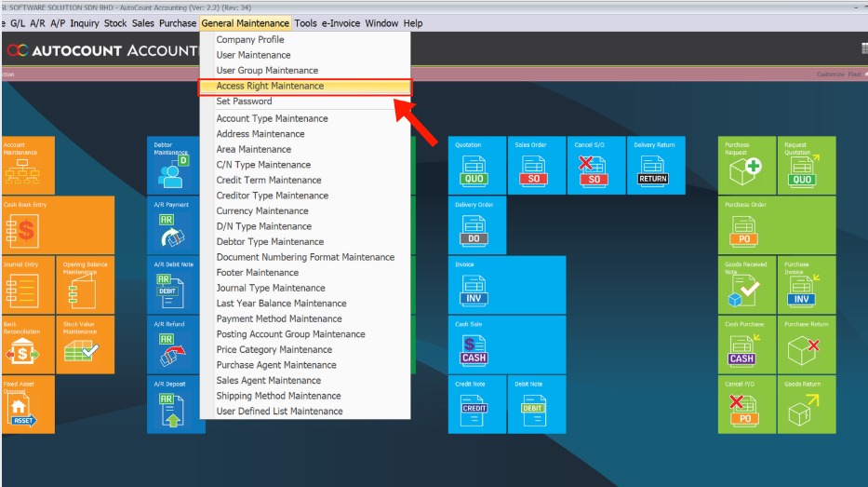Open the Opening Balance Maintenance tile

click(85, 285)
